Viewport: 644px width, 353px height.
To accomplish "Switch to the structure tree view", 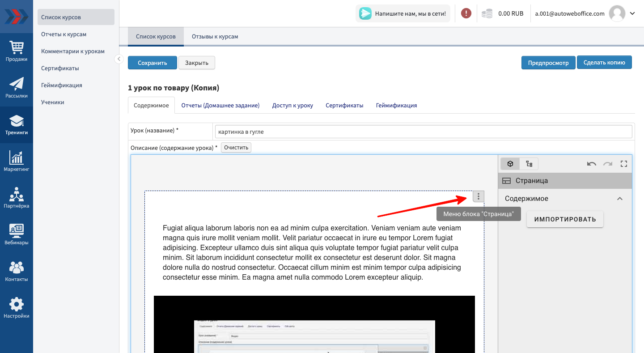I will [x=529, y=164].
